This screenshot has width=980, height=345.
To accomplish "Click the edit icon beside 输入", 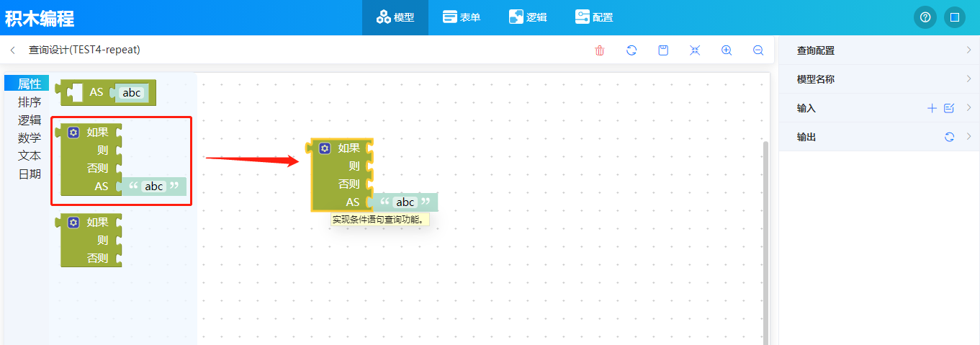I will [949, 108].
